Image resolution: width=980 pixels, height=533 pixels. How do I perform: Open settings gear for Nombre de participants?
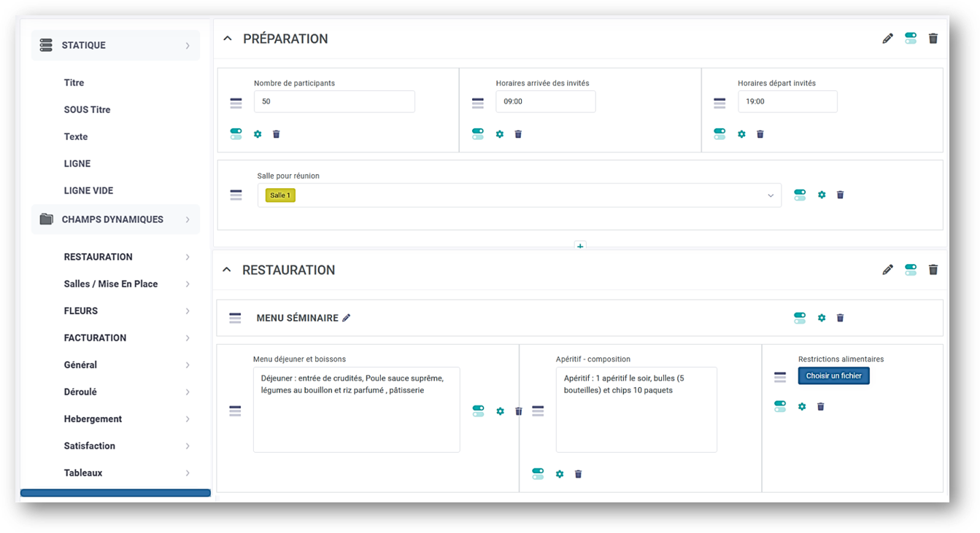(x=258, y=134)
